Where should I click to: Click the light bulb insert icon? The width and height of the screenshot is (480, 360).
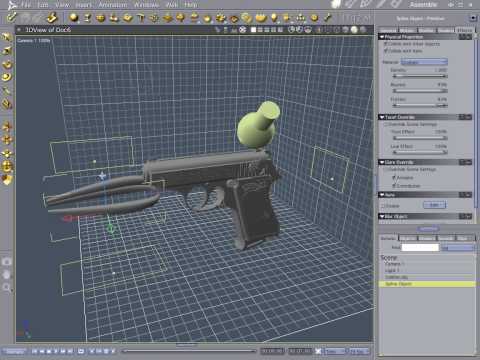tap(274, 17)
